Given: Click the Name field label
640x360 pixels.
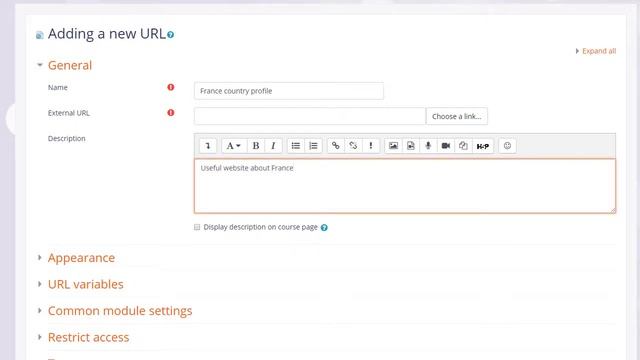Looking at the screenshot, I should pyautogui.click(x=58, y=87).
